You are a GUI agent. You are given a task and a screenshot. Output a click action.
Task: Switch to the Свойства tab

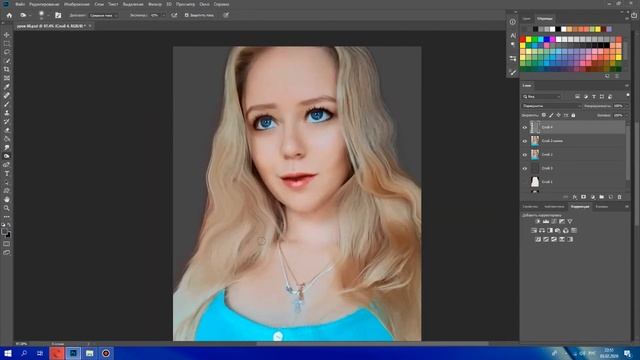(x=531, y=207)
